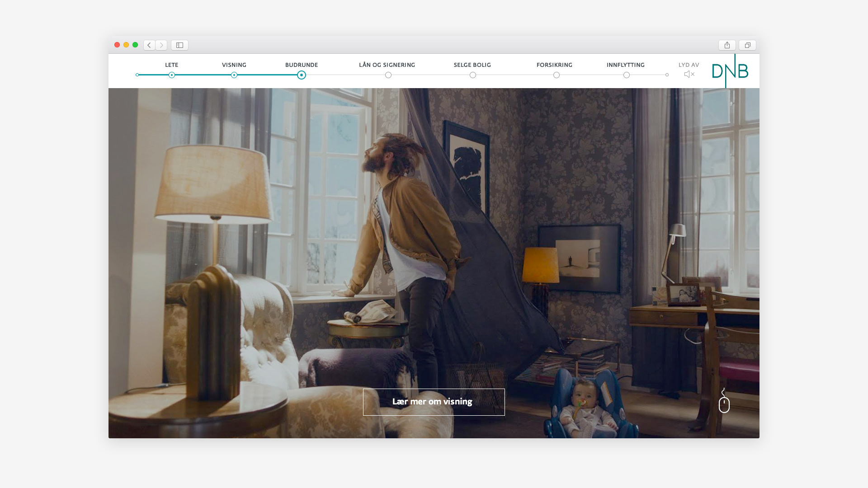
Task: Click the mouse scroll indicator icon
Action: [724, 401]
